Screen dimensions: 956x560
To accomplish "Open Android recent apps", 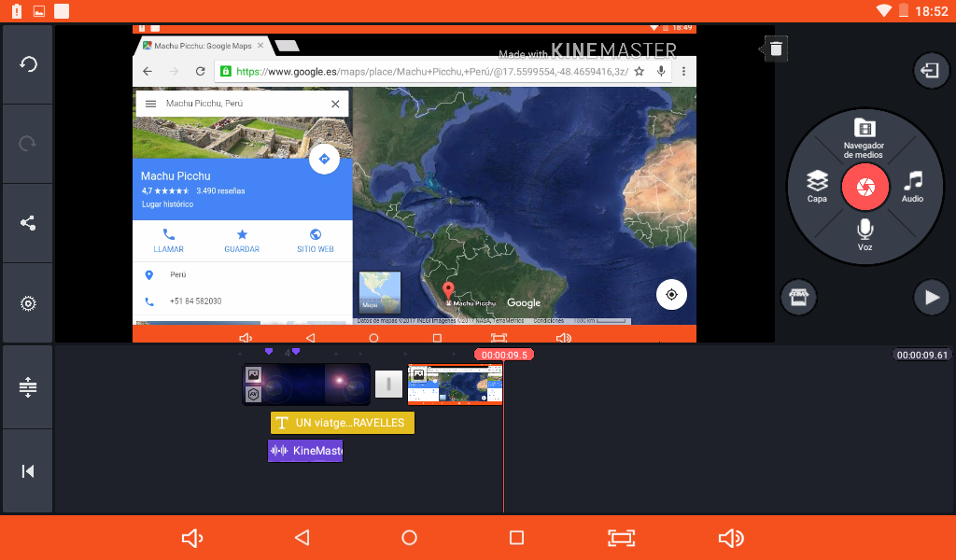I will click(516, 538).
